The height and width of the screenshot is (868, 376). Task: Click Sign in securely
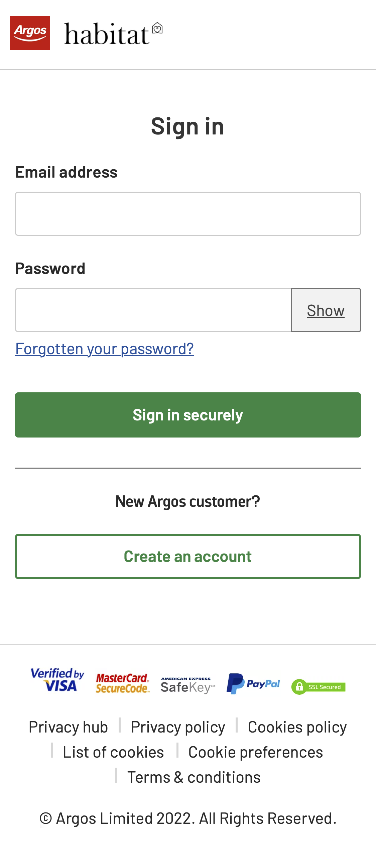coord(188,415)
